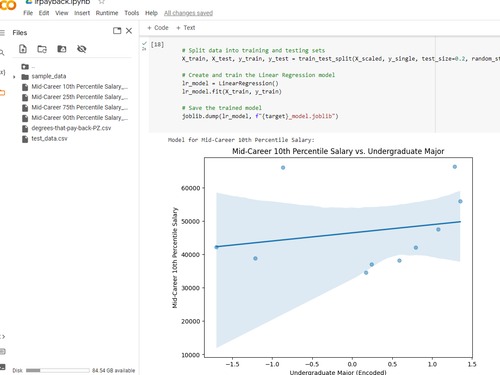Viewport: 500px width, 375px height.
Task: Expand the sample_data folder arrow
Action: (x=14, y=77)
